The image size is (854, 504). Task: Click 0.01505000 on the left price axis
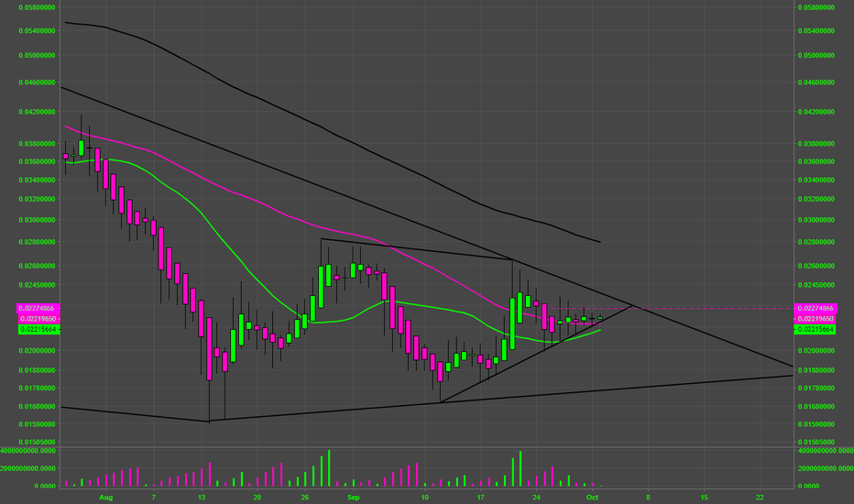37,442
